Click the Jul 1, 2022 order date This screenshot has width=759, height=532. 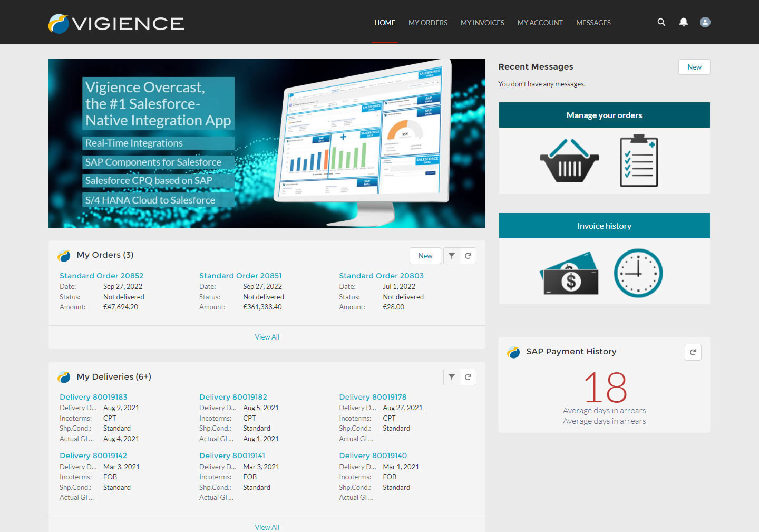coord(399,286)
